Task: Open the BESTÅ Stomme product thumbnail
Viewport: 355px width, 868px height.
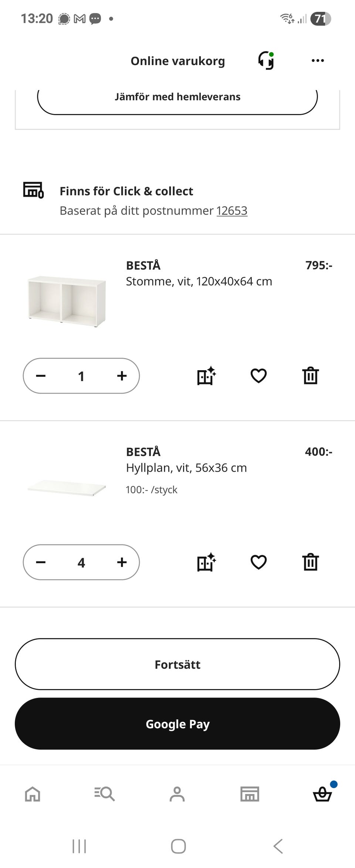Action: click(67, 301)
